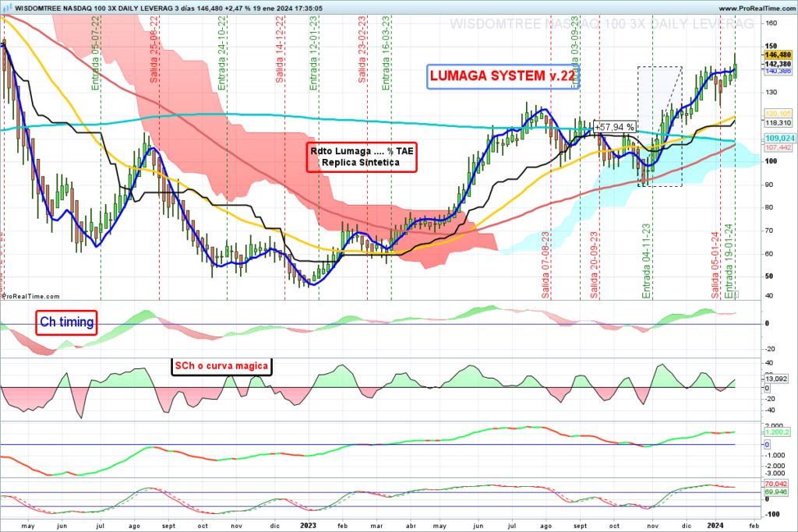The height and width of the screenshot is (532, 798).
Task: Select the Salida 07-08-23 marker
Action: coord(546,265)
